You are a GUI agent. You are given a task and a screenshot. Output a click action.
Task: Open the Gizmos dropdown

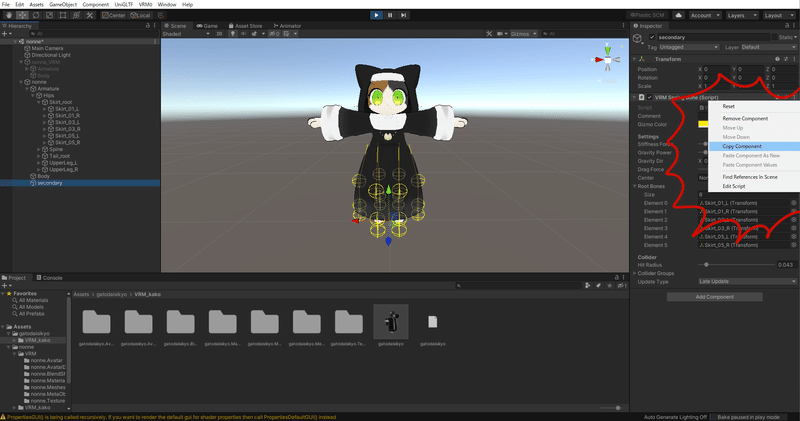click(523, 34)
